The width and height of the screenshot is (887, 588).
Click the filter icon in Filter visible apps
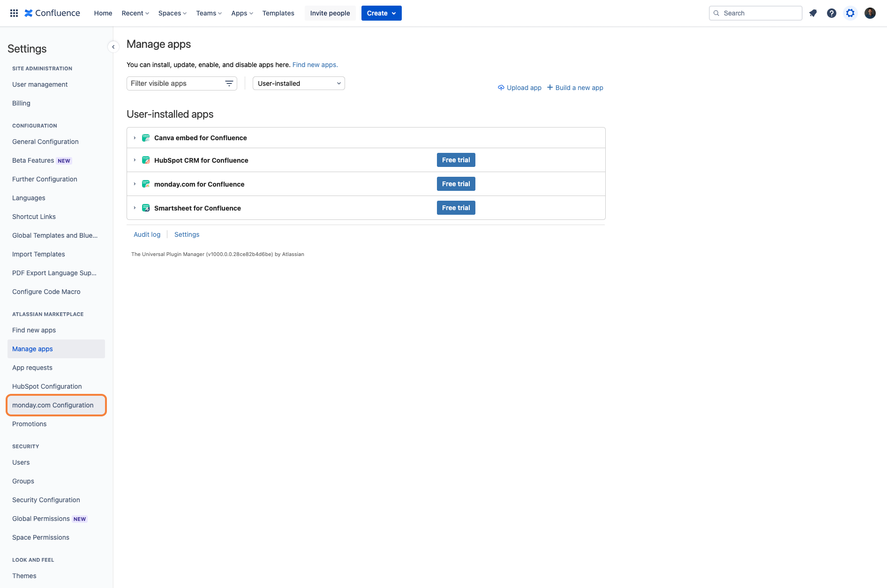pyautogui.click(x=229, y=83)
